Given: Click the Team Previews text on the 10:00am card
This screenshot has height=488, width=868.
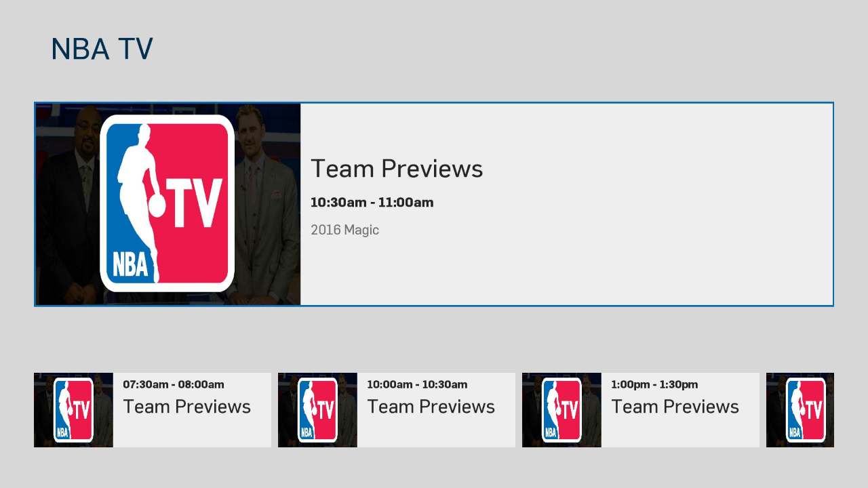Looking at the screenshot, I should tap(431, 407).
